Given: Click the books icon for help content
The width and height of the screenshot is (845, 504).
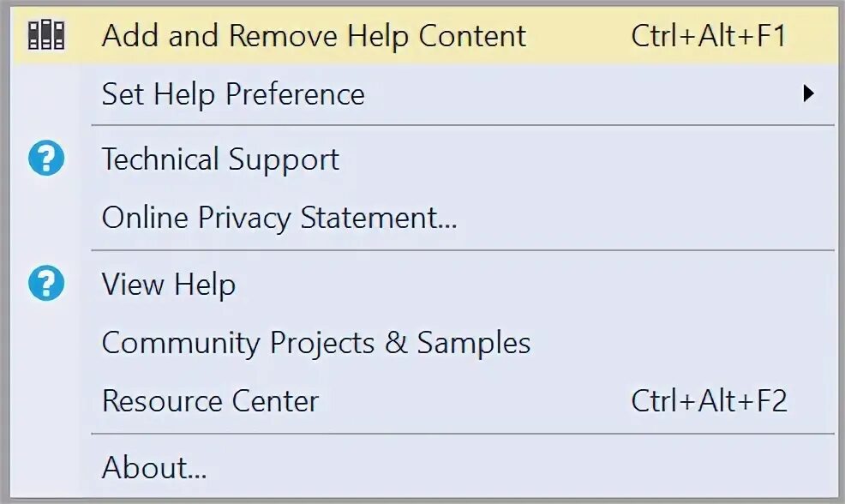Looking at the screenshot, I should pyautogui.click(x=46, y=35).
